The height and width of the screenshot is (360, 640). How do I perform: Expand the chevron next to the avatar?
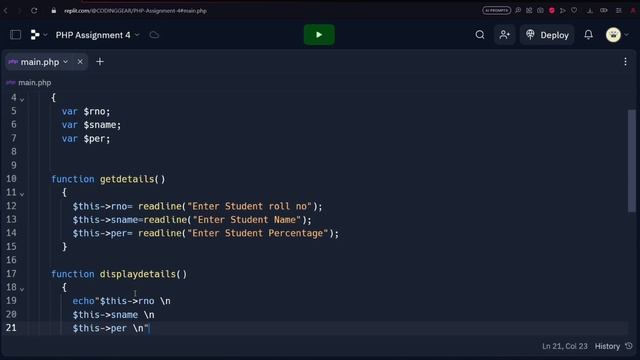click(627, 35)
